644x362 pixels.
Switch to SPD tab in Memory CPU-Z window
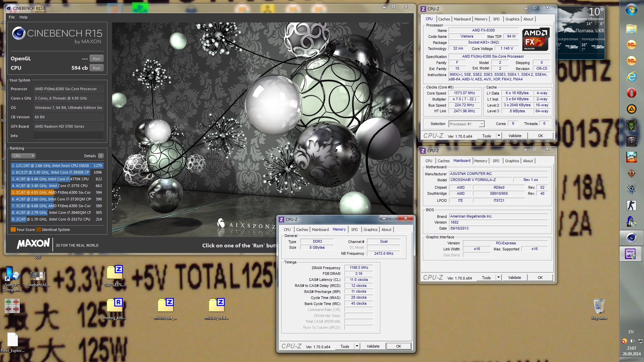[354, 230]
